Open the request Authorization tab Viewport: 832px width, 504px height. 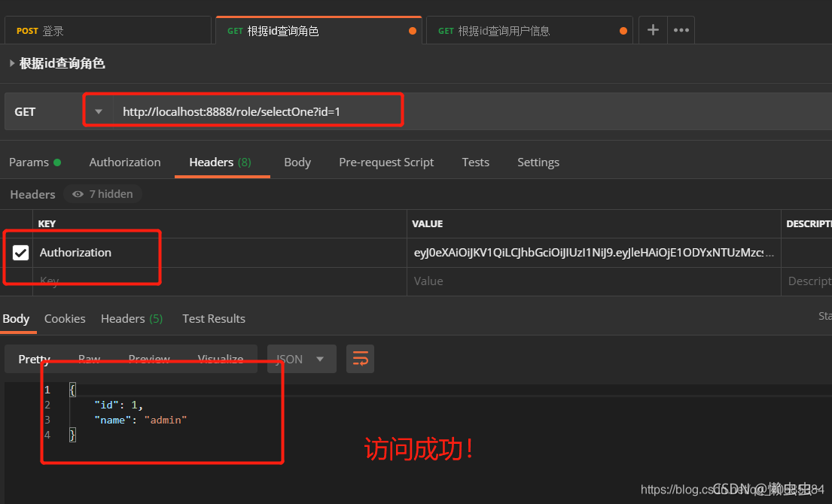pyautogui.click(x=125, y=162)
